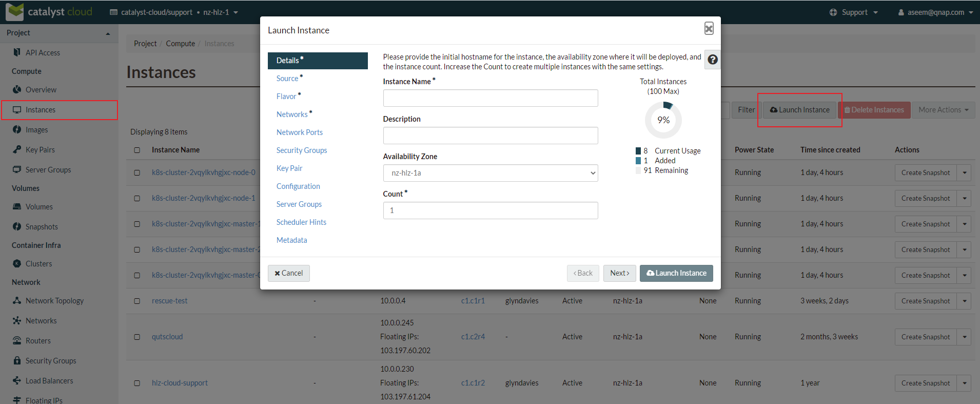Viewport: 980px width, 404px height.
Task: Click the Network Topology icon in sidebar
Action: point(17,300)
